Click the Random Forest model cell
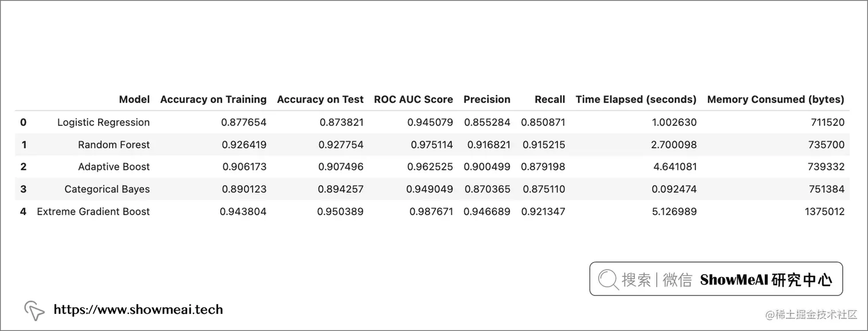868x331 pixels. (114, 145)
